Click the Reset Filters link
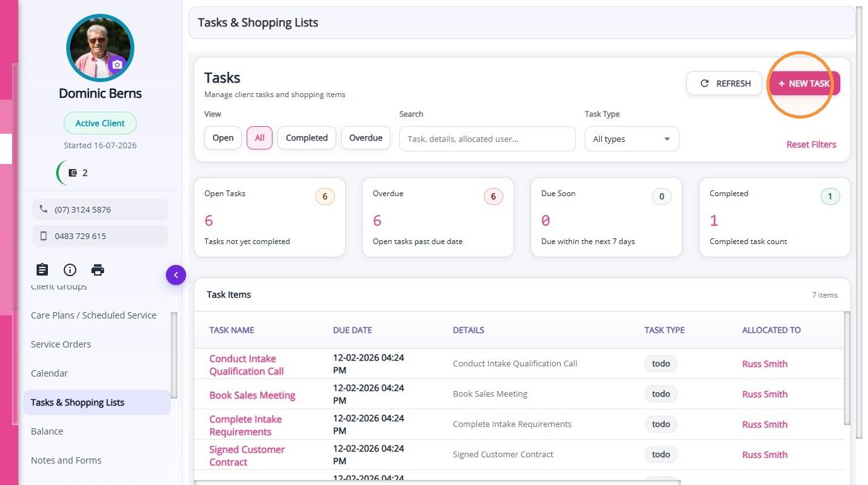This screenshot has height=485, width=868. point(811,144)
